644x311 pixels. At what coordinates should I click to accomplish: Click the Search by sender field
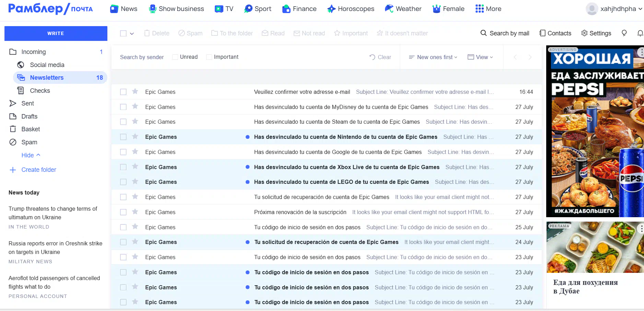pyautogui.click(x=142, y=57)
